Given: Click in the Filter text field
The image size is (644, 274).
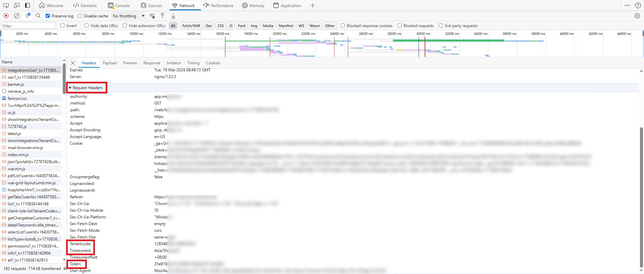Looking at the screenshot, I should (x=29, y=26).
